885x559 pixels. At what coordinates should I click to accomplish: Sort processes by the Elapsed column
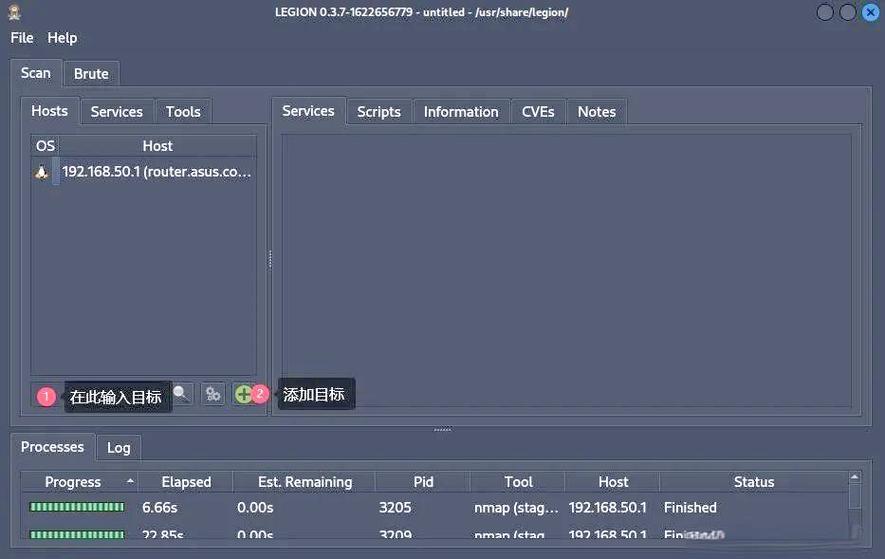186,482
